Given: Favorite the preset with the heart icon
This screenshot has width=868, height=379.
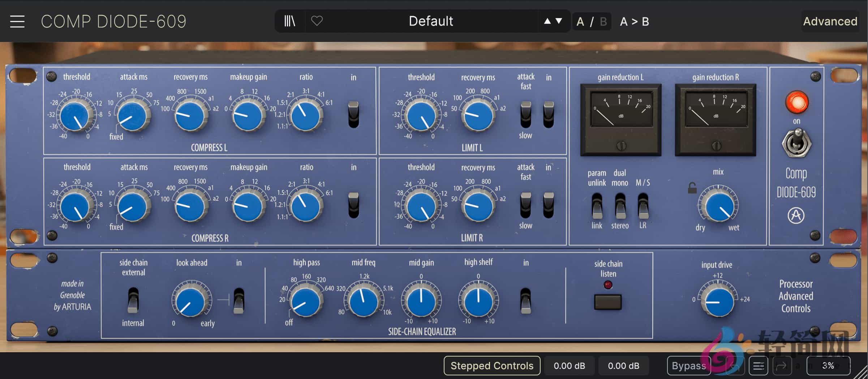Looking at the screenshot, I should [317, 21].
